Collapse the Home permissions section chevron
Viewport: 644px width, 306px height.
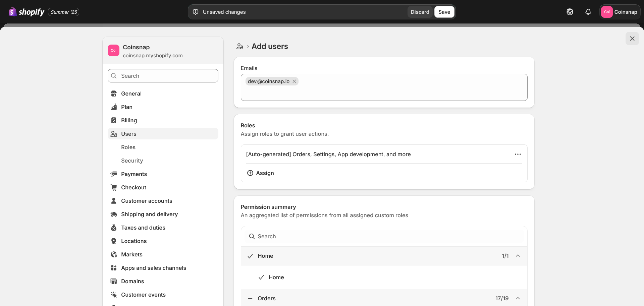518,256
